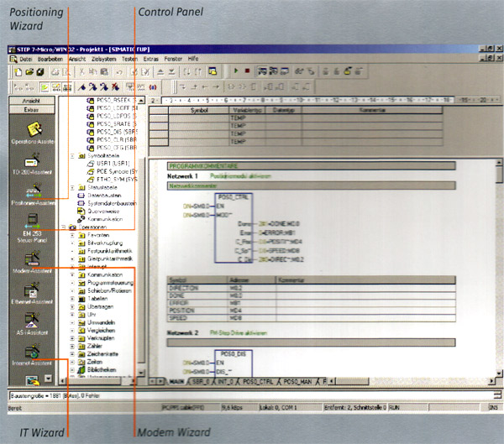
Task: Open the Datei menu
Action: tap(26, 59)
